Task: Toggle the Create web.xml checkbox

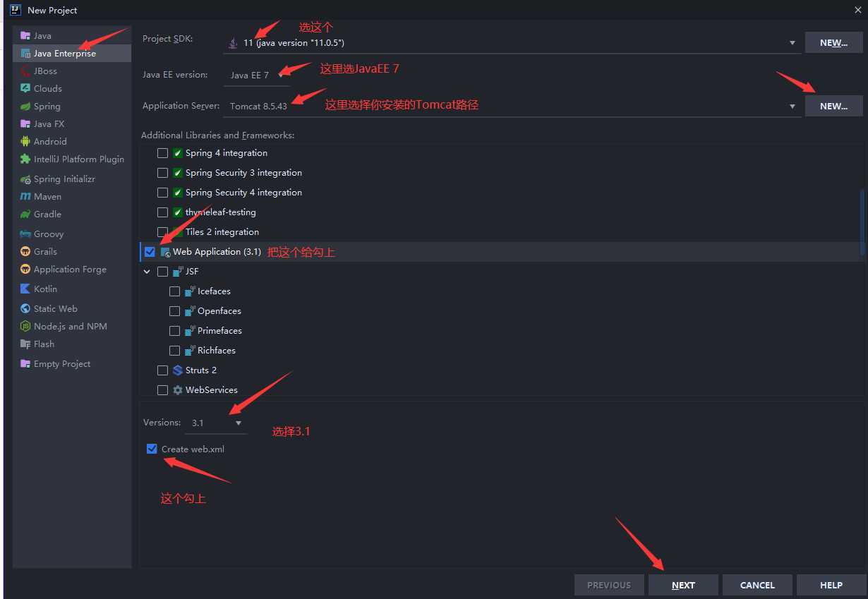Action: (152, 449)
